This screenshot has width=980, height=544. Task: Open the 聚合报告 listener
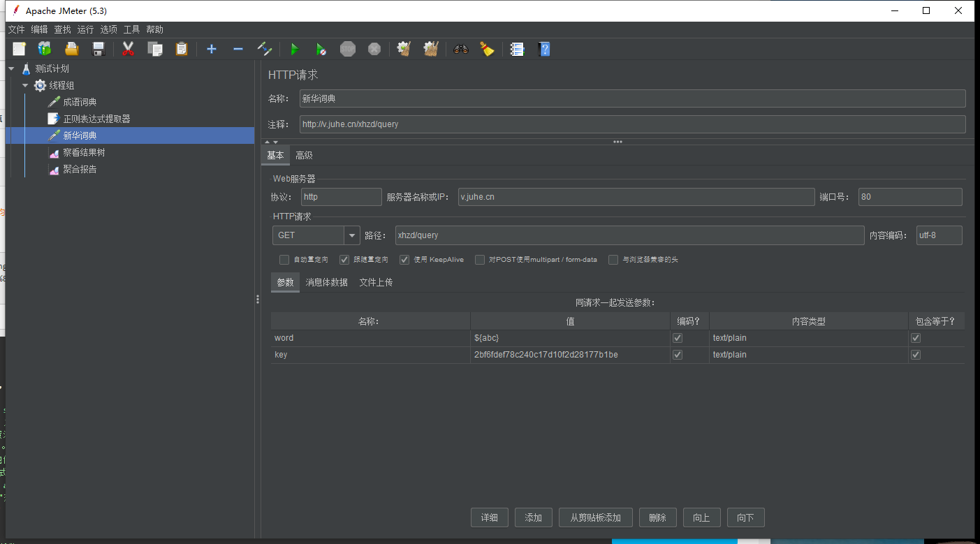click(80, 169)
